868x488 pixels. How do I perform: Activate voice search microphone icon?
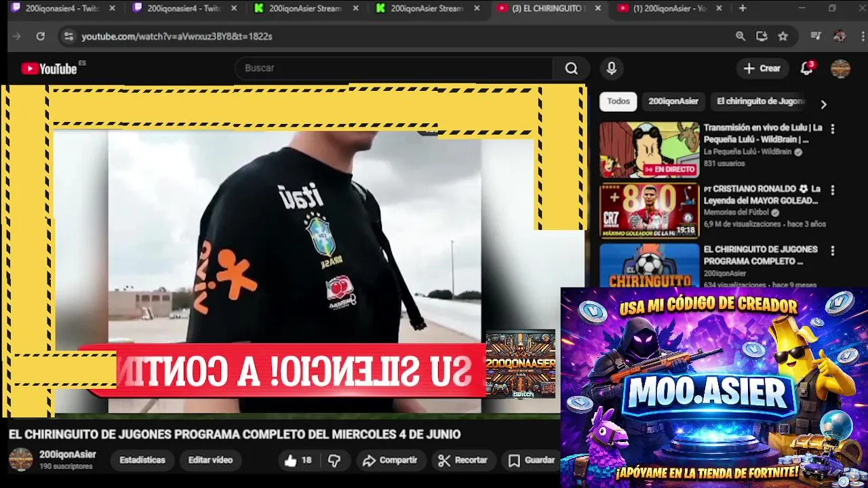point(611,68)
